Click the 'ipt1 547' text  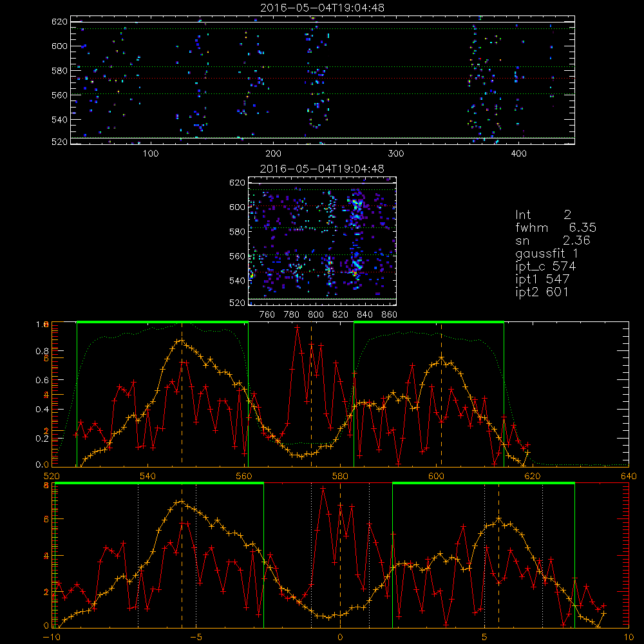[542, 279]
